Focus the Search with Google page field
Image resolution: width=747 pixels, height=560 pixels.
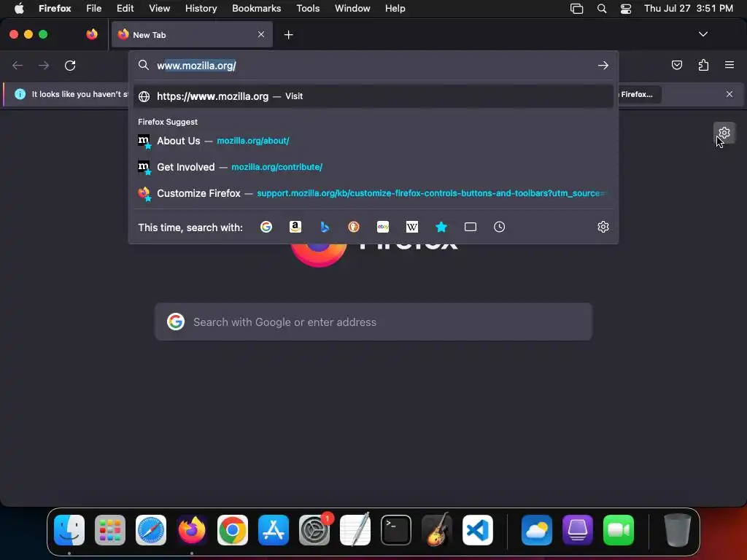(373, 322)
